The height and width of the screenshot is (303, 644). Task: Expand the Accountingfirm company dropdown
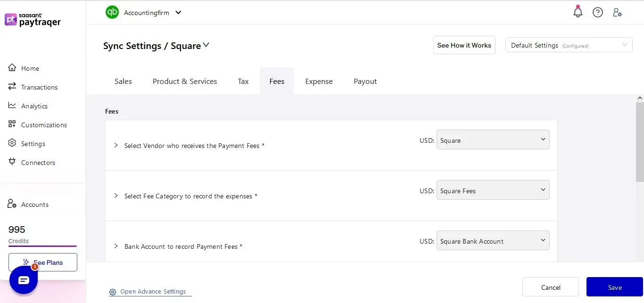[x=178, y=13]
